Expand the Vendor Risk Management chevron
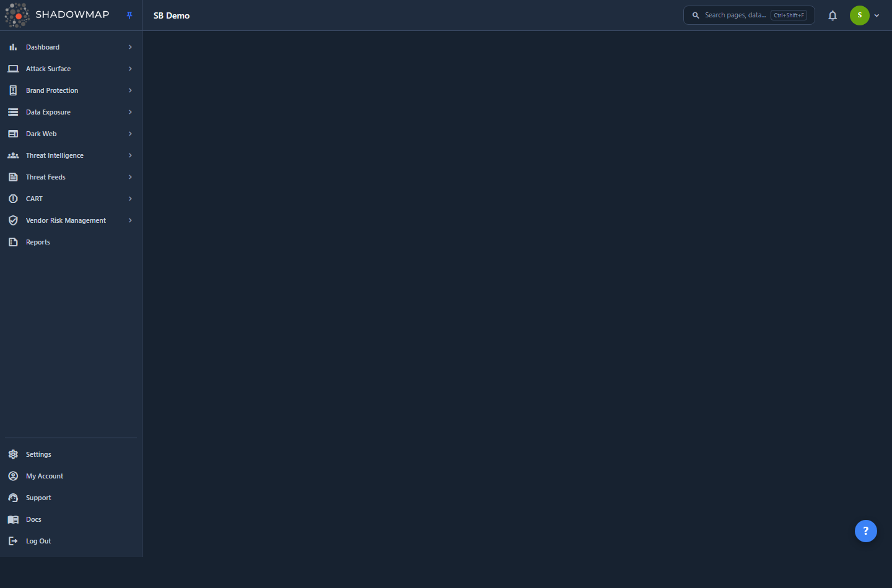This screenshot has width=892, height=588. 130,220
